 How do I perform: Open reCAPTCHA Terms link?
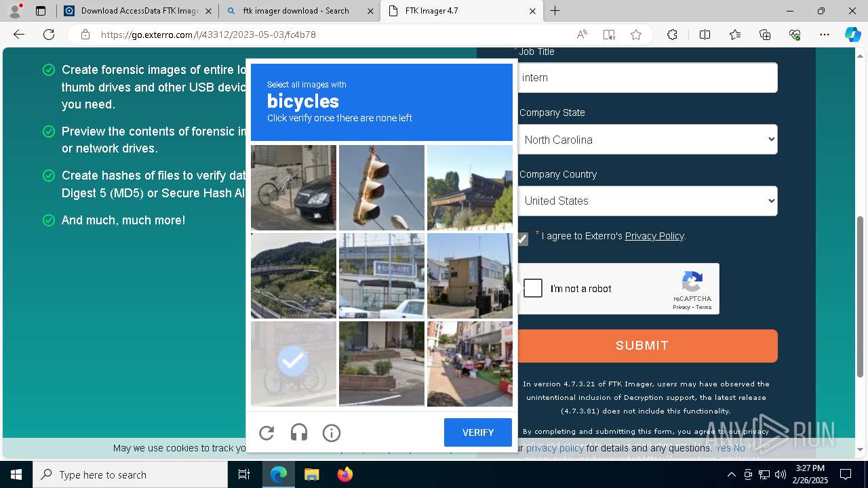coord(704,307)
